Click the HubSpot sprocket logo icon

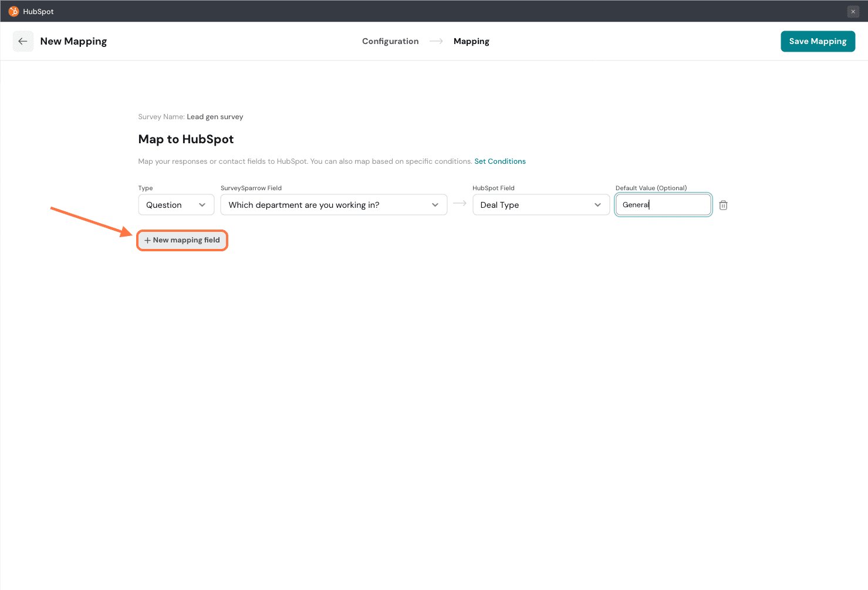13,11
